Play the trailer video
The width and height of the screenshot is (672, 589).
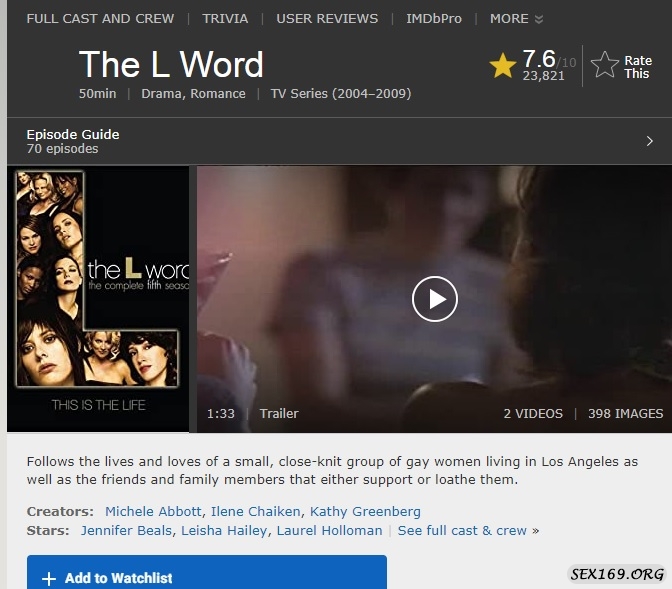pyautogui.click(x=435, y=299)
